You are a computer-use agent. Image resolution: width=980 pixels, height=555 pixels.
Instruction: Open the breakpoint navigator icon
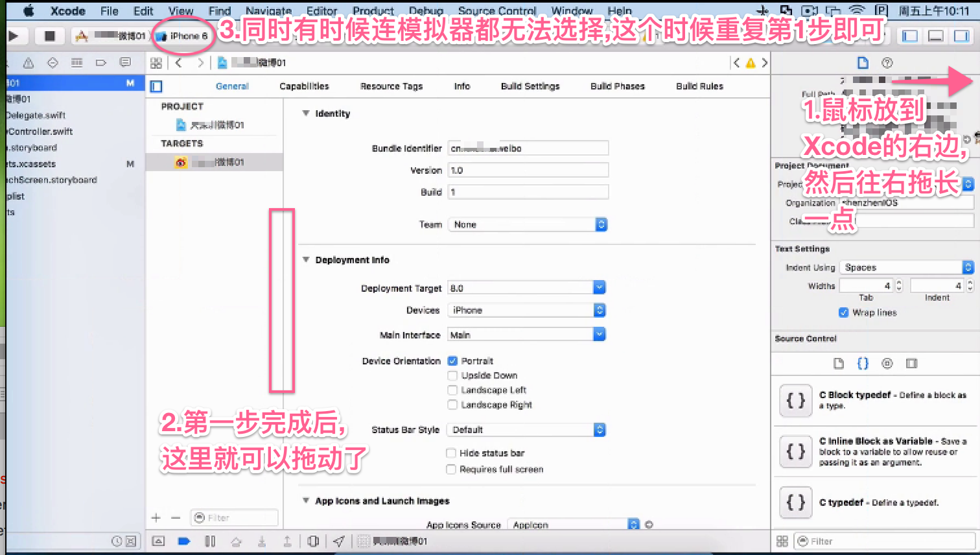100,63
